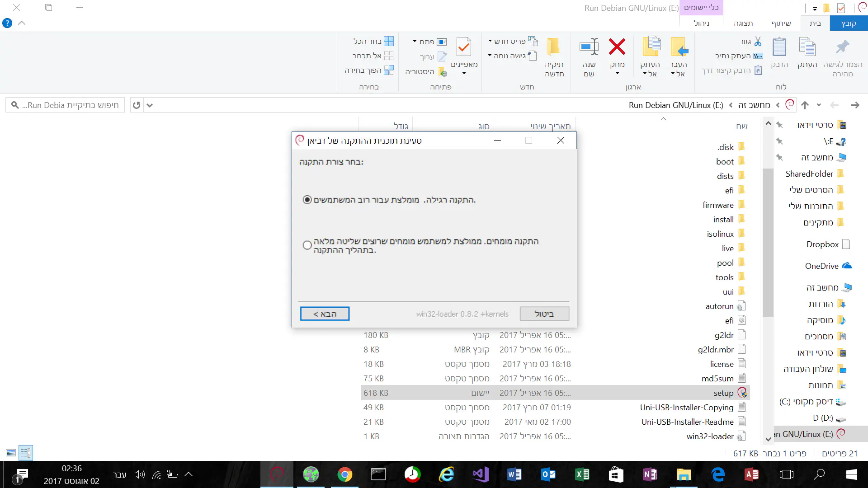Click the red Delete X icon in ribbon

(x=617, y=47)
